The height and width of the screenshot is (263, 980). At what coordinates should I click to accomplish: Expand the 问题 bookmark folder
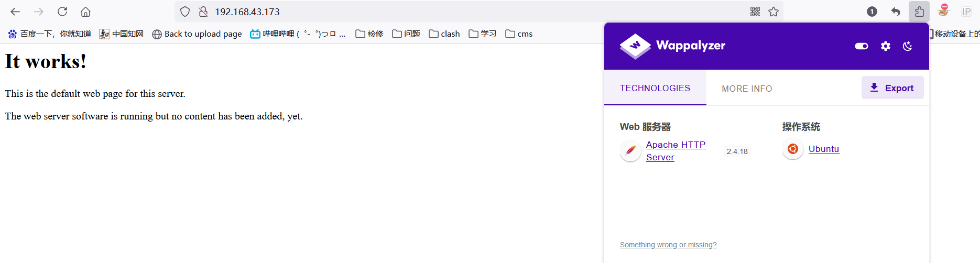(x=406, y=34)
